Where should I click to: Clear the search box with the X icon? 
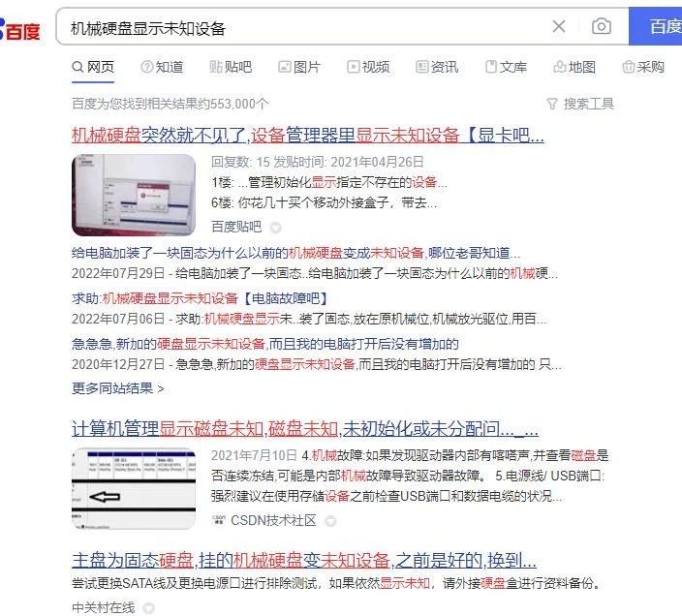tap(558, 26)
